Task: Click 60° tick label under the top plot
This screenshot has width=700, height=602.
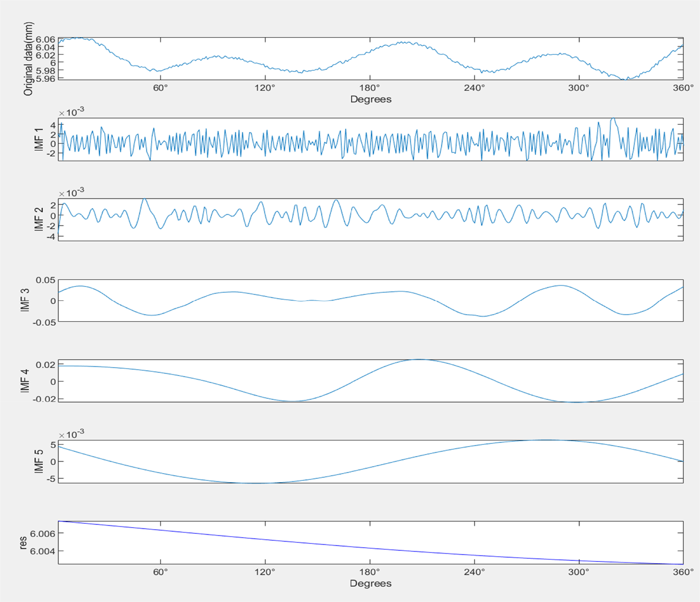Action: point(160,88)
